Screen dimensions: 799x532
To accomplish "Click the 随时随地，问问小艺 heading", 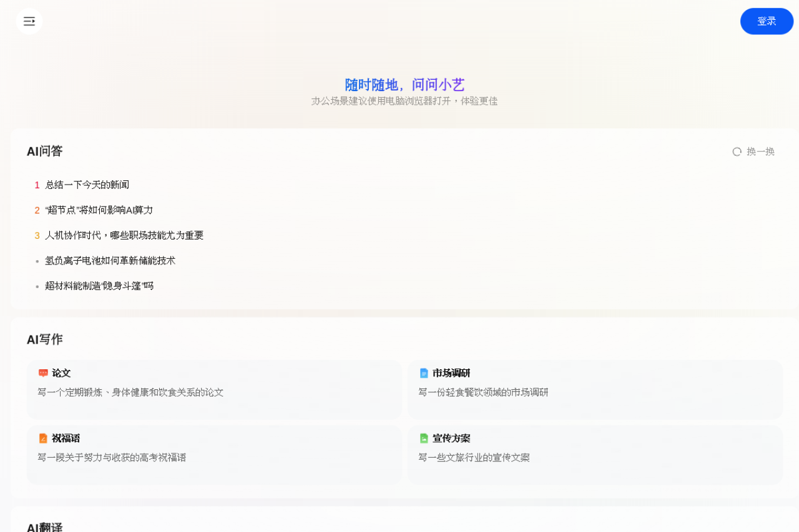I will (x=403, y=84).
